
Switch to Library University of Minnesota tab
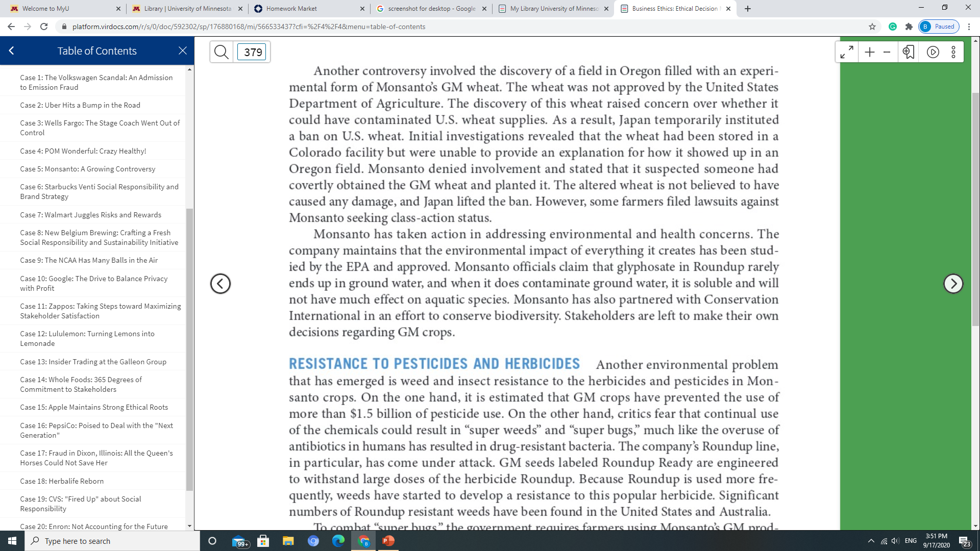point(186,9)
